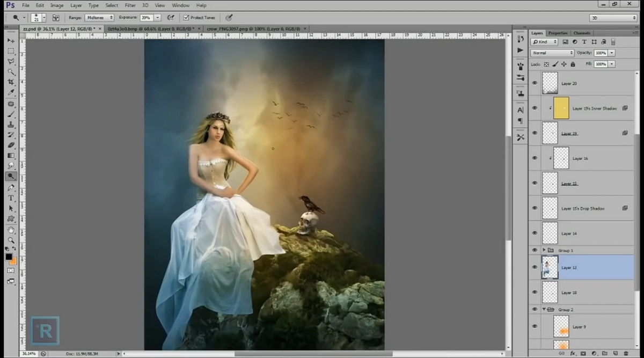Select the Polygonal Lasso tool
The height and width of the screenshot is (358, 644).
click(11, 62)
